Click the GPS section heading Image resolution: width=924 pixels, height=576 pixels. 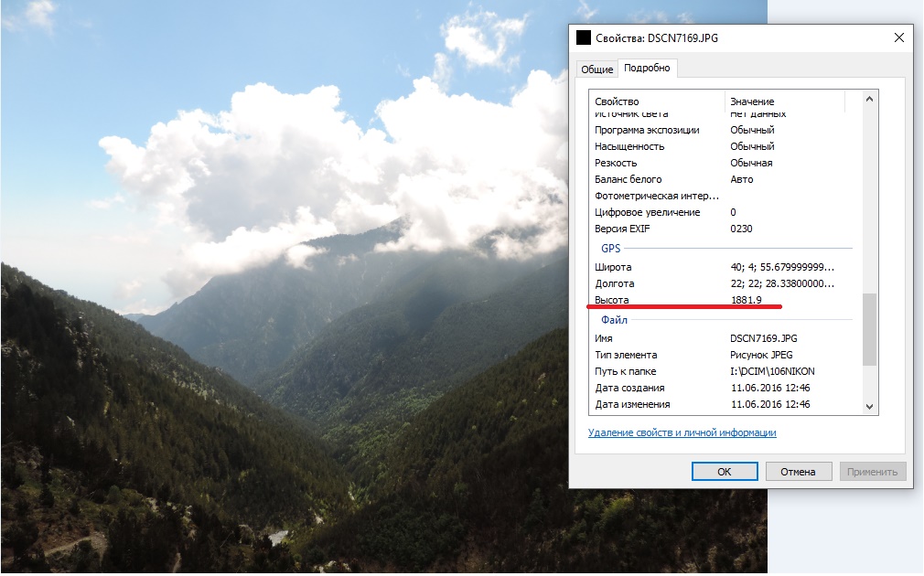coord(610,249)
